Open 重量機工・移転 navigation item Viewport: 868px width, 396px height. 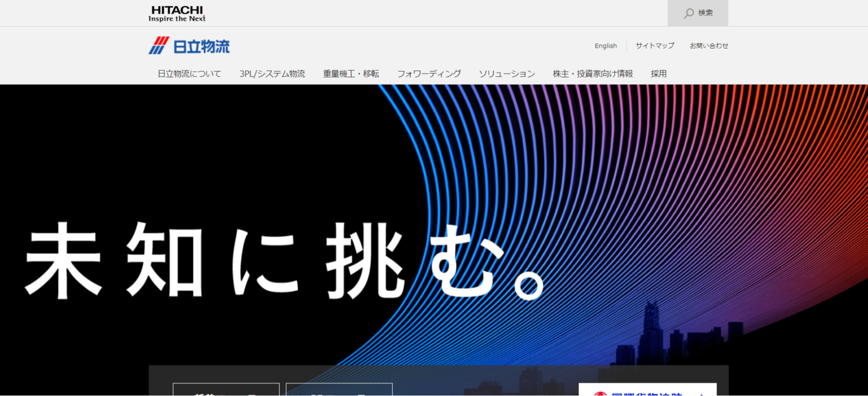click(x=351, y=74)
